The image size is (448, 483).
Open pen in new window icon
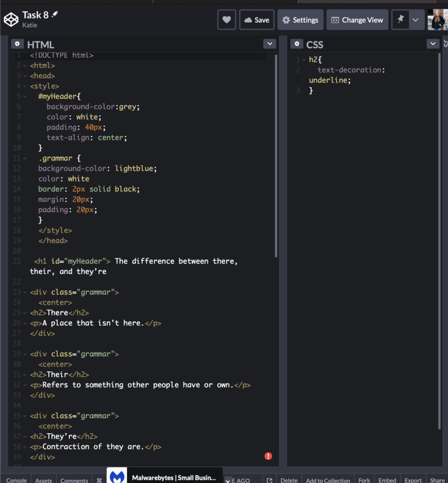tap(269, 480)
